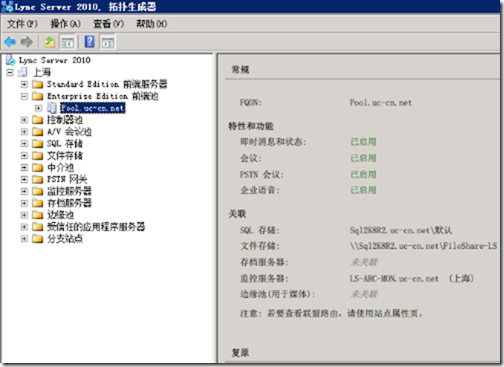
Task: Click the 存档服务器 folder icon
Action: (37, 203)
